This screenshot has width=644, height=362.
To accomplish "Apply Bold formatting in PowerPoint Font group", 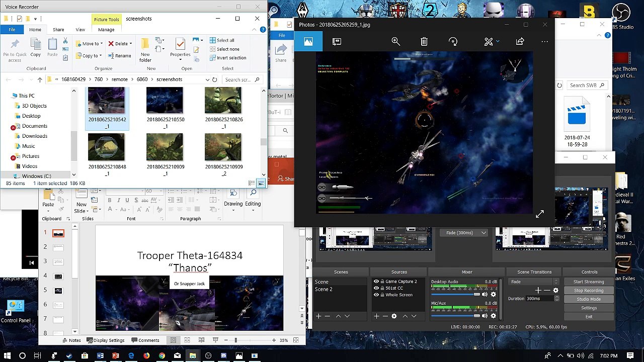I will (109, 200).
